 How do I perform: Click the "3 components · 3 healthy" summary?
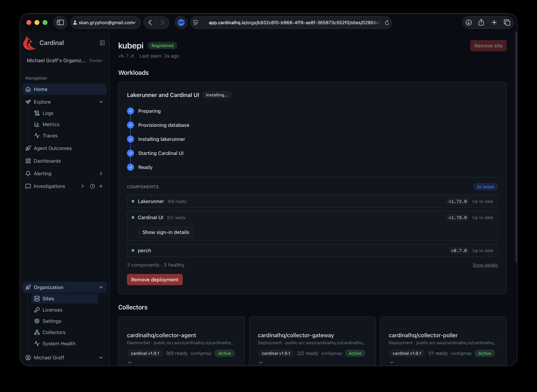coord(156,265)
